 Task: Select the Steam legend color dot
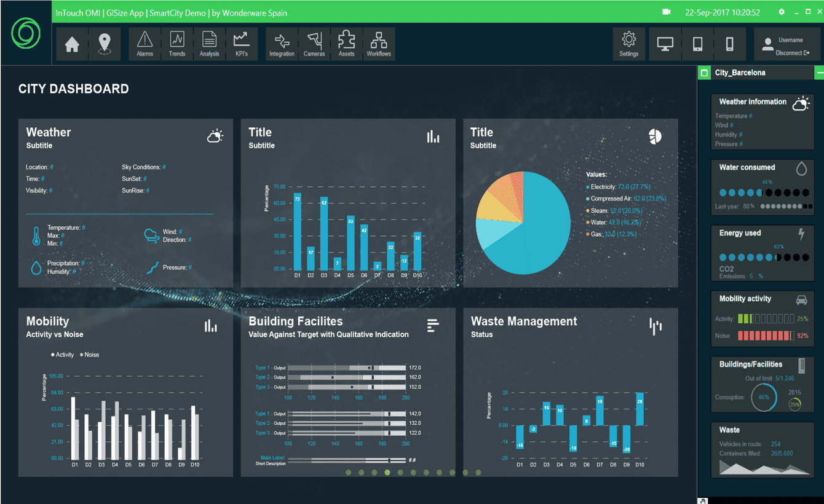coord(588,211)
